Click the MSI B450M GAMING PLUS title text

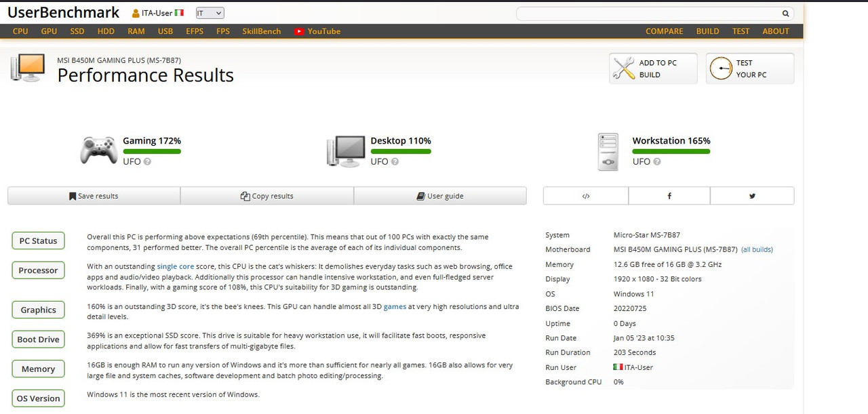pos(119,60)
